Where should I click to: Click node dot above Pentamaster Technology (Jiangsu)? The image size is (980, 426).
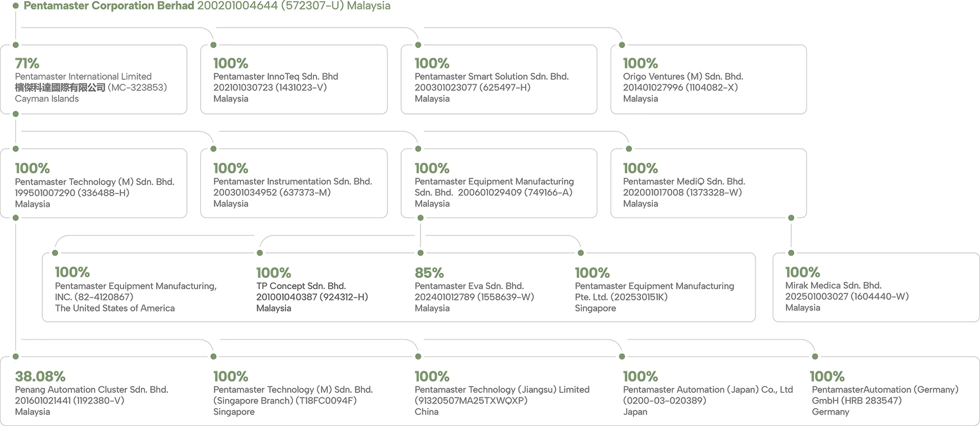coord(418,357)
